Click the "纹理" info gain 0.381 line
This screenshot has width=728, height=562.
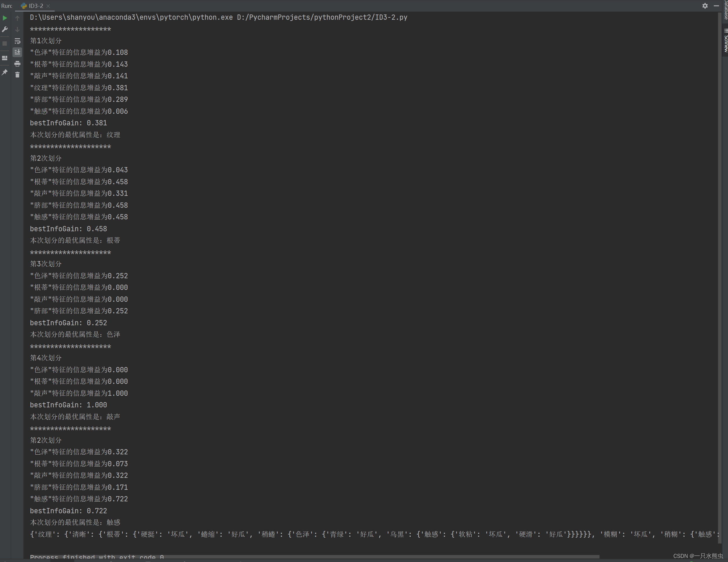coord(79,88)
